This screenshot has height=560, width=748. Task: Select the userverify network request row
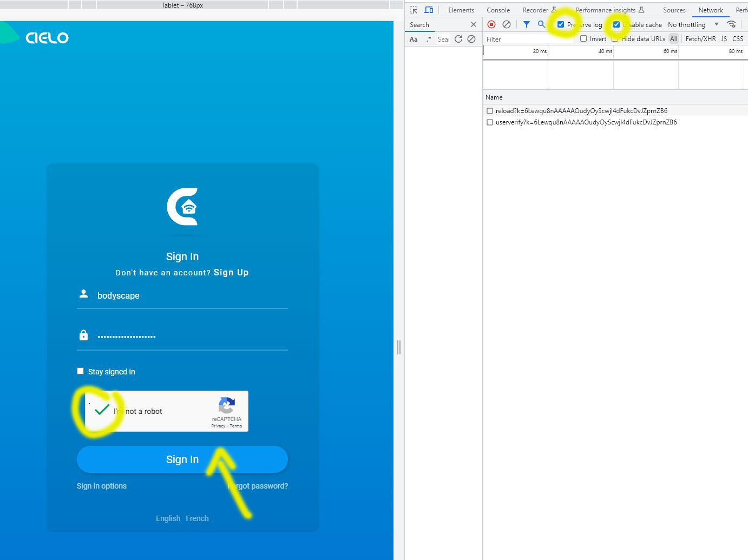point(586,122)
